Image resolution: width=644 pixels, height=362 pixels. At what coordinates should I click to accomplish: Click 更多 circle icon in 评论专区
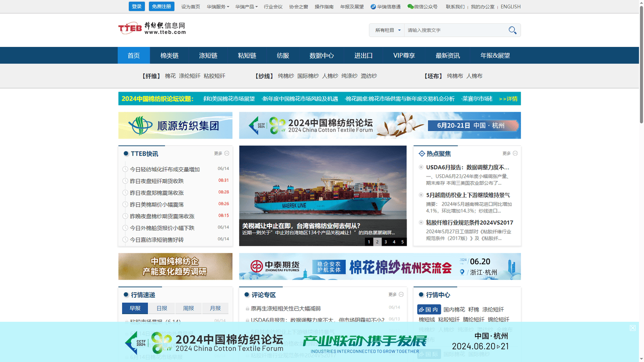point(401,295)
